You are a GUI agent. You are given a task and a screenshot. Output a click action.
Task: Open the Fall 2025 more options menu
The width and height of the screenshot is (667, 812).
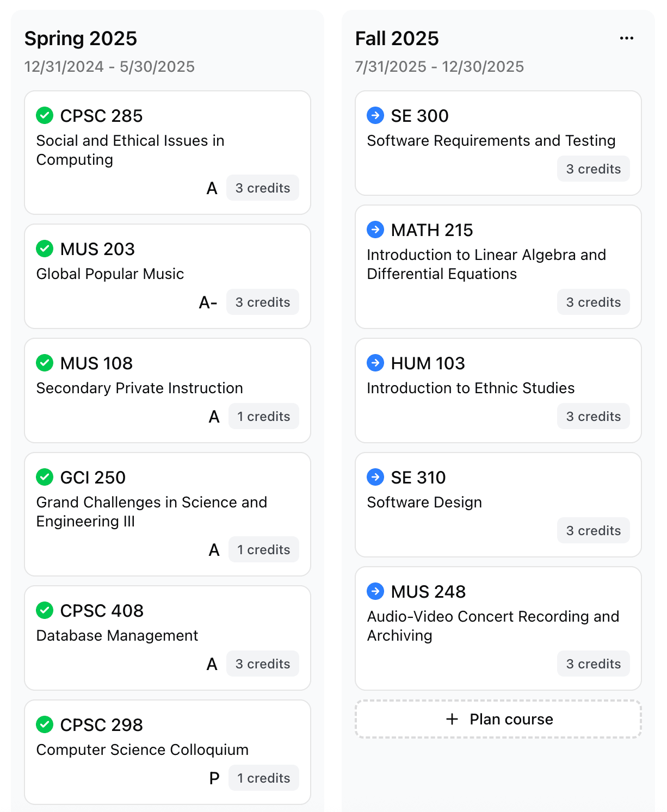pyautogui.click(x=627, y=38)
